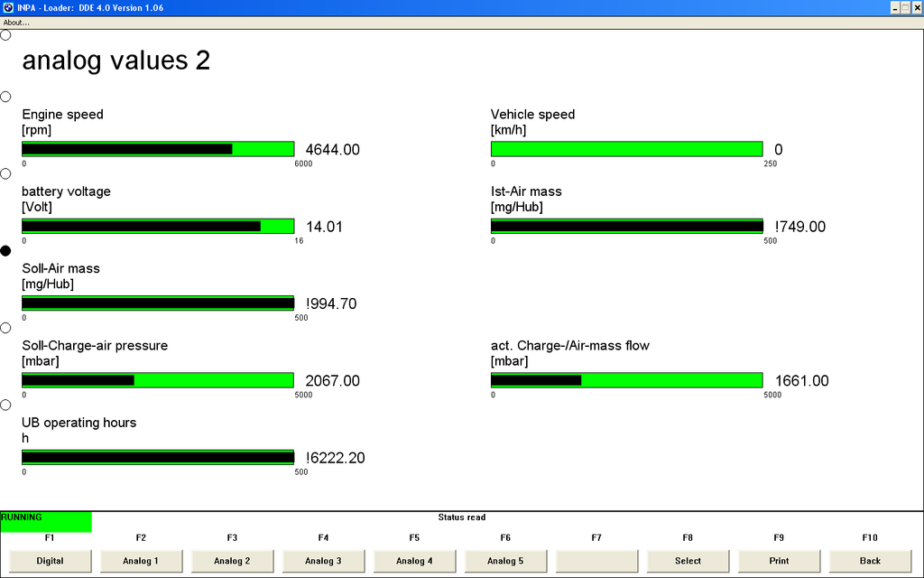Image resolution: width=924 pixels, height=578 pixels.
Task: Maximize the INPA window
Action: pos(905,7)
